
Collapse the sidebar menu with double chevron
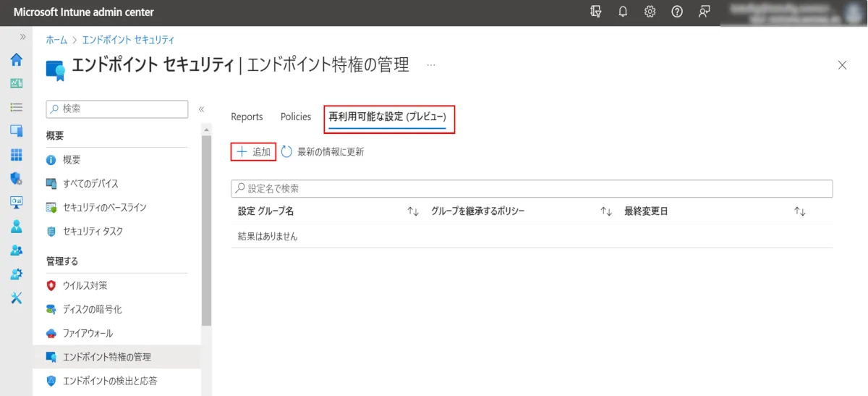[x=201, y=109]
